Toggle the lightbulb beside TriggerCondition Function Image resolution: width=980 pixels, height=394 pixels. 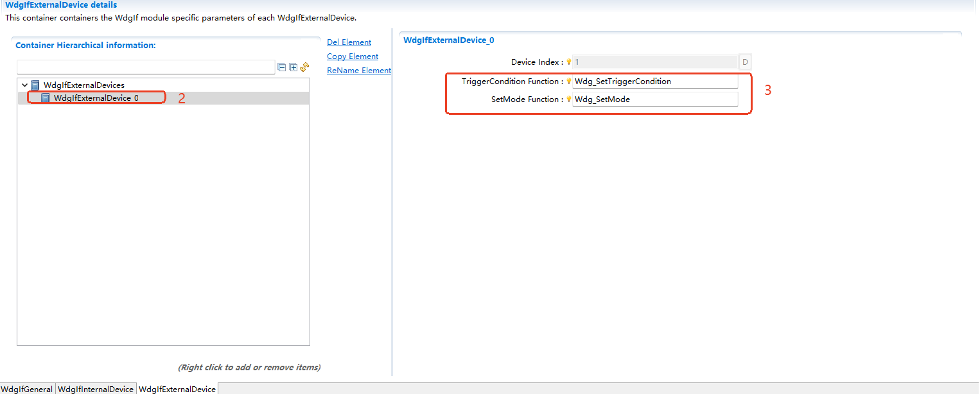(569, 81)
